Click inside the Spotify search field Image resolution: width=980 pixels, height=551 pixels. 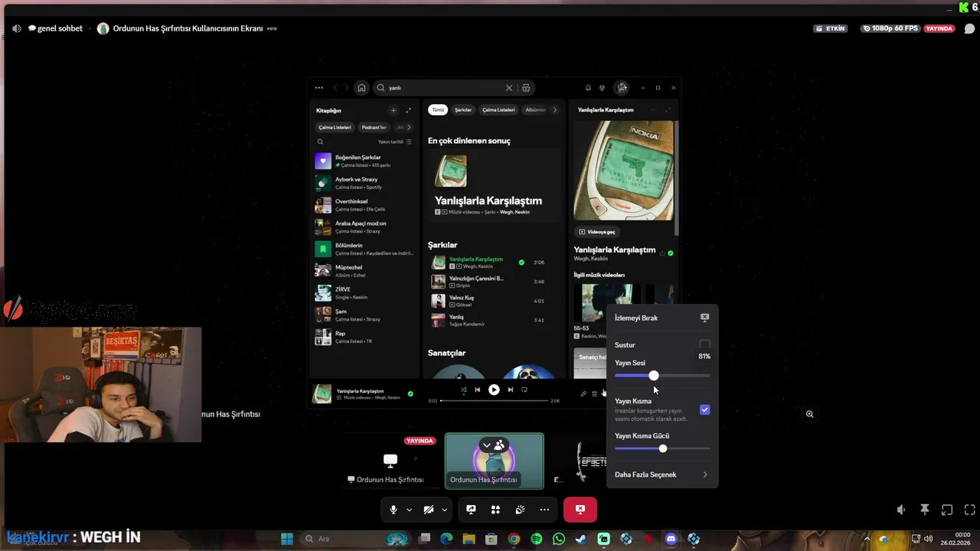[445, 88]
